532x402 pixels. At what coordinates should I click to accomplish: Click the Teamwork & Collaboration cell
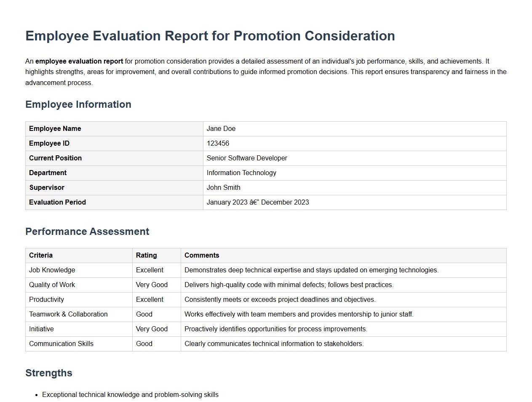[x=68, y=314]
